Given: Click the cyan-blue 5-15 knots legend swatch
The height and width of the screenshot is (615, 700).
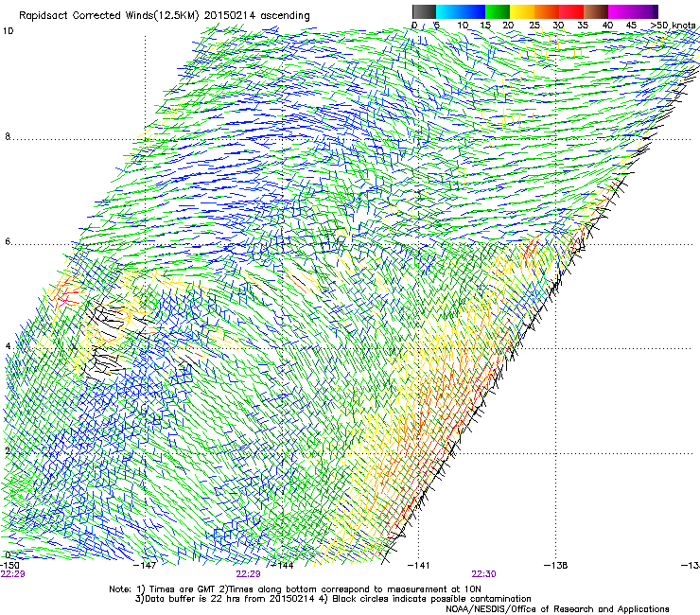Looking at the screenshot, I should point(461,11).
